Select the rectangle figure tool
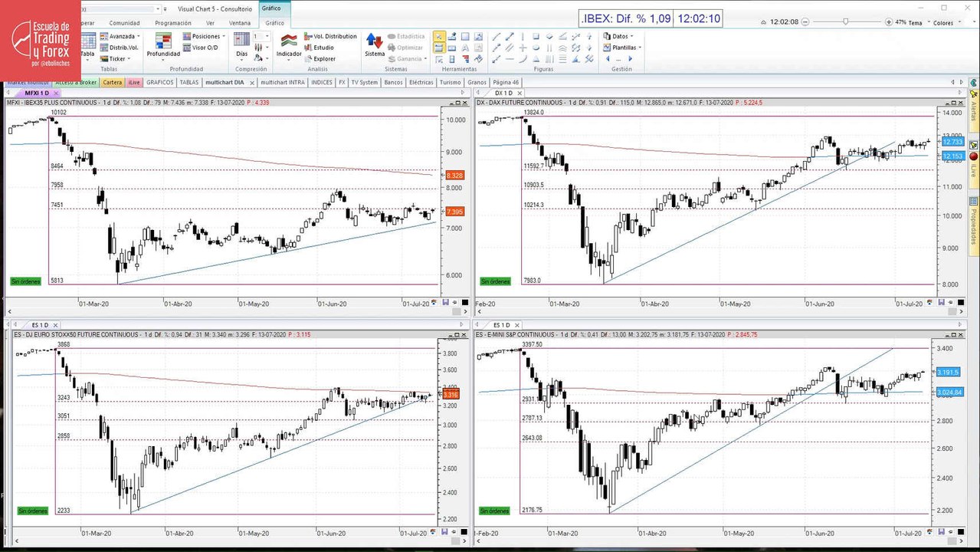Screen dimensions: 980x552 coord(536,36)
